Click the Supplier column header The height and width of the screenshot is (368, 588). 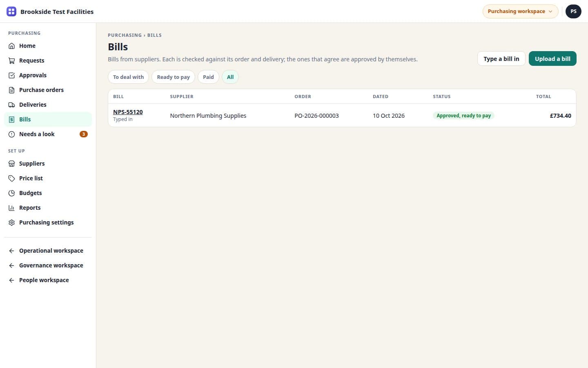click(182, 96)
